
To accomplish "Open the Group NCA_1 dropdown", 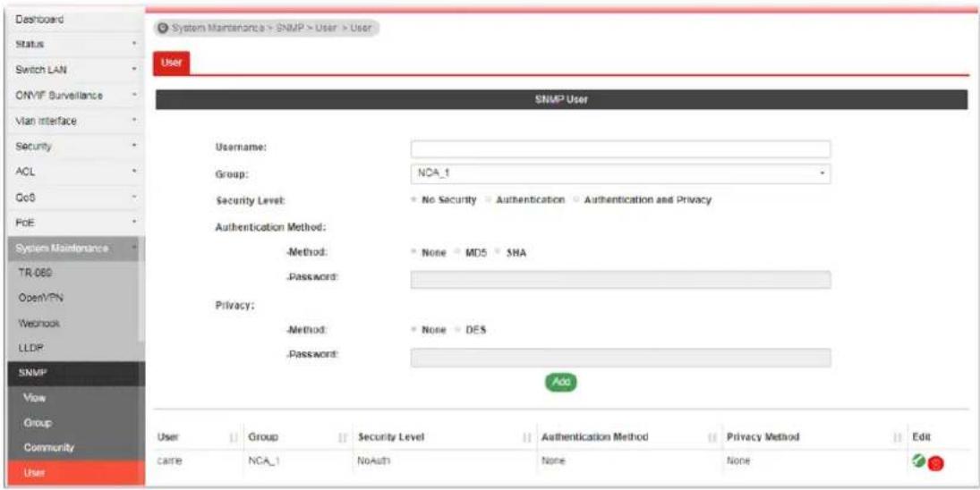I will [620, 174].
